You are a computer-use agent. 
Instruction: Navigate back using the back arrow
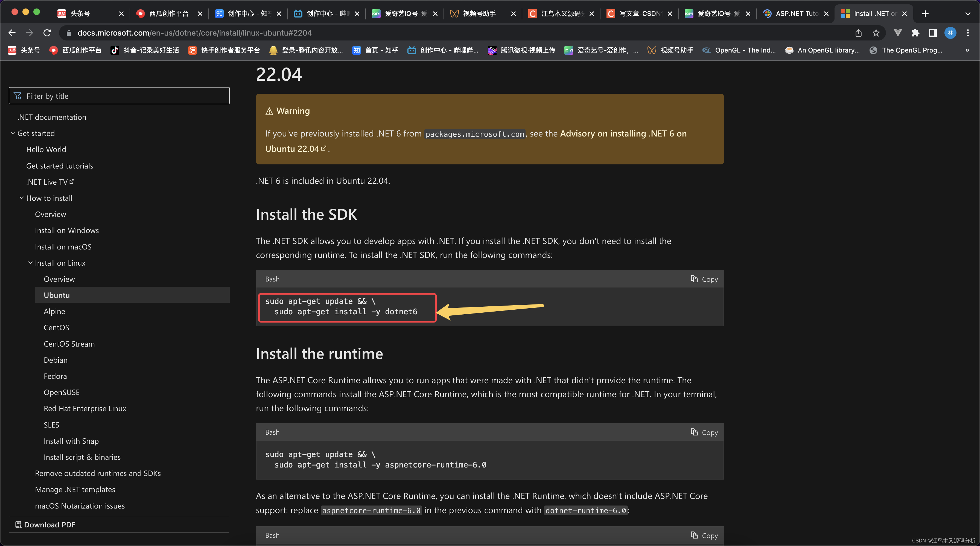[x=12, y=33]
